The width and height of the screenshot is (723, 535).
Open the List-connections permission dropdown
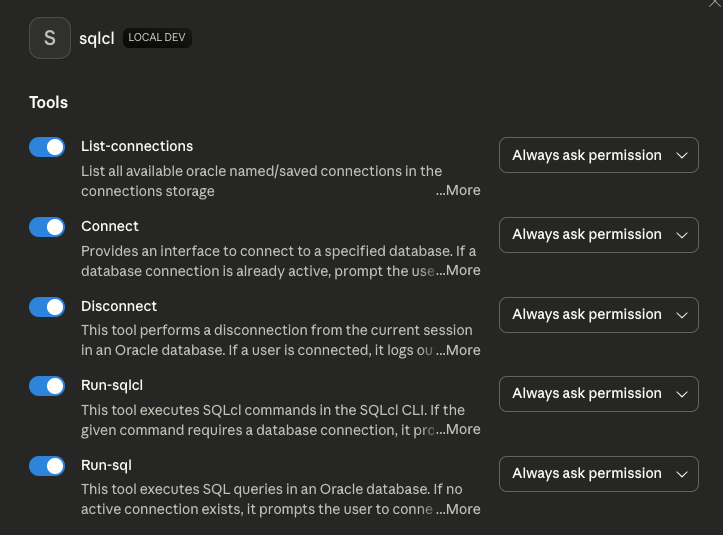tap(598, 155)
